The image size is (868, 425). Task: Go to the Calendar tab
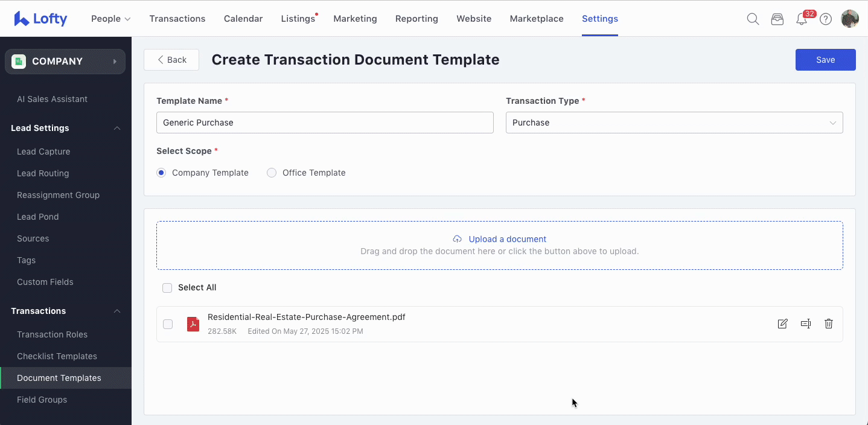(x=243, y=19)
